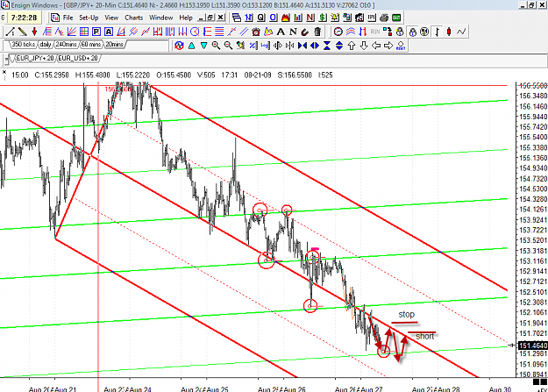Click the Reset chart view icon
This screenshot has height=392, width=548.
point(401,46)
